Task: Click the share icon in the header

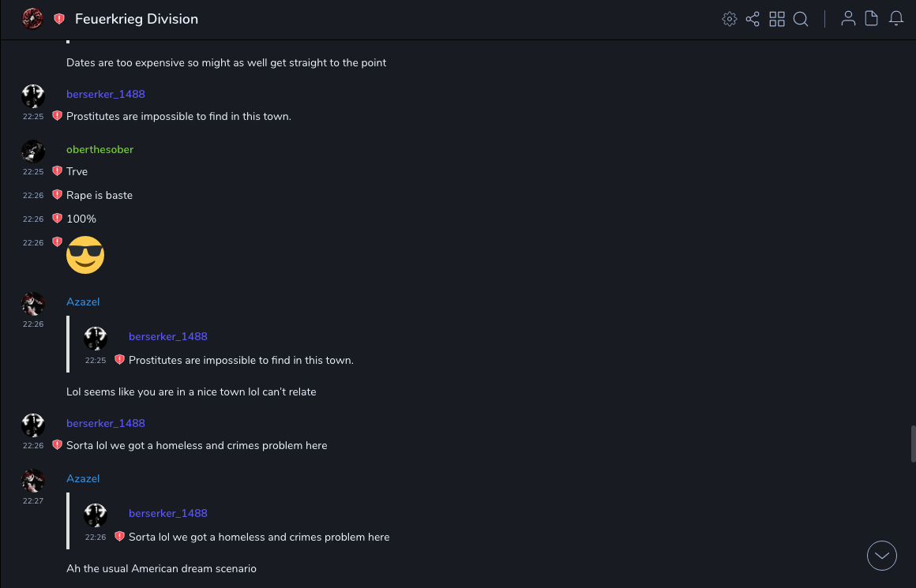Action: point(753,19)
